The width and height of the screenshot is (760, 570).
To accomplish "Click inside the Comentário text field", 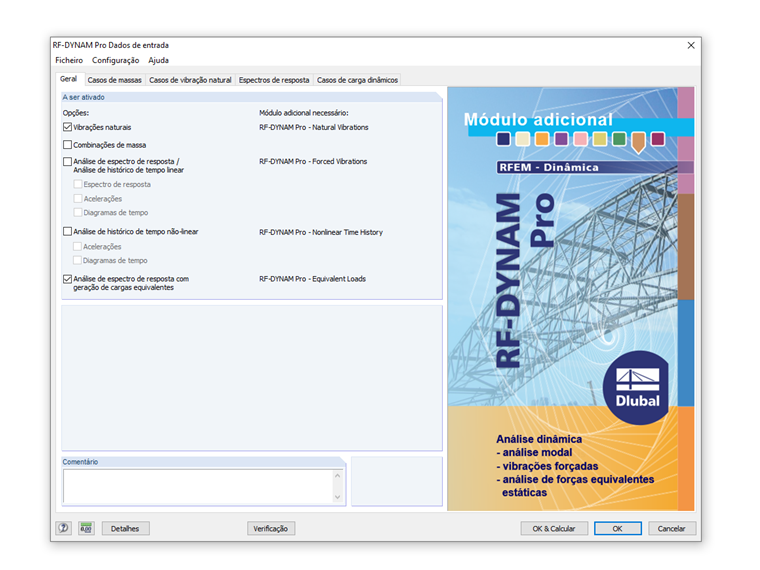I will (198, 486).
